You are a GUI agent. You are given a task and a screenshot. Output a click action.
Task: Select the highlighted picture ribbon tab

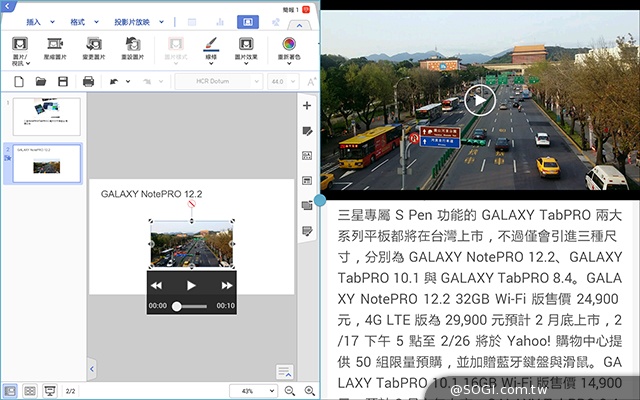tap(248, 22)
